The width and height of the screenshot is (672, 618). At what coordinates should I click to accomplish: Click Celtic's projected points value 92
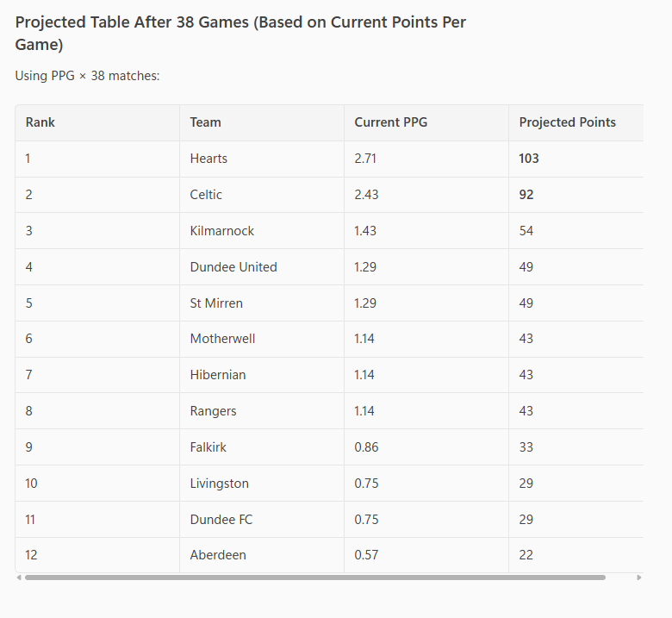pyautogui.click(x=526, y=195)
